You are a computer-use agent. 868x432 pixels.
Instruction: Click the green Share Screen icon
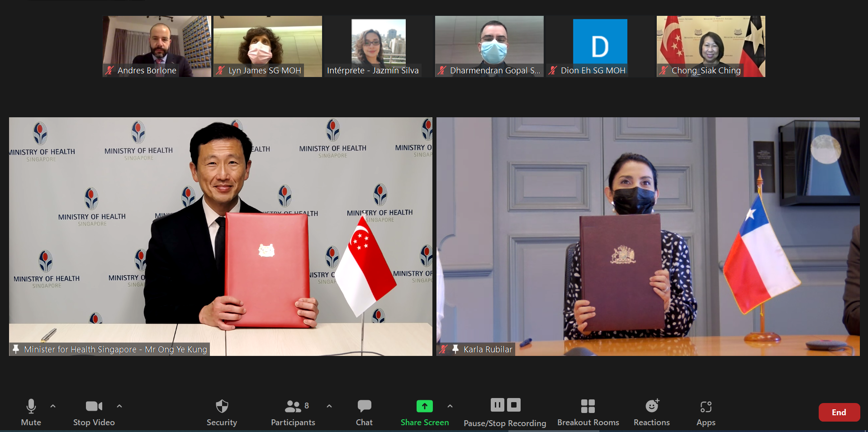[424, 406]
